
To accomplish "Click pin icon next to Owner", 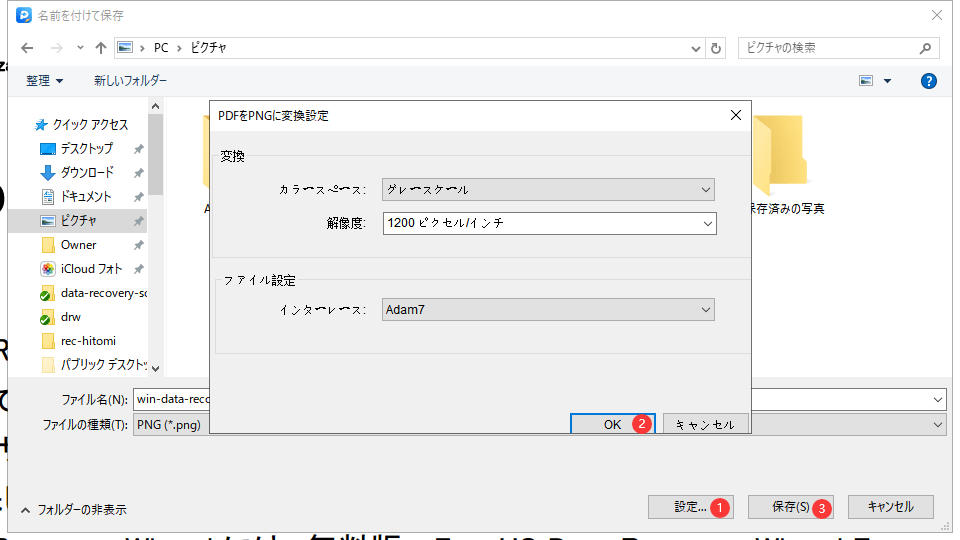I will tap(138, 245).
